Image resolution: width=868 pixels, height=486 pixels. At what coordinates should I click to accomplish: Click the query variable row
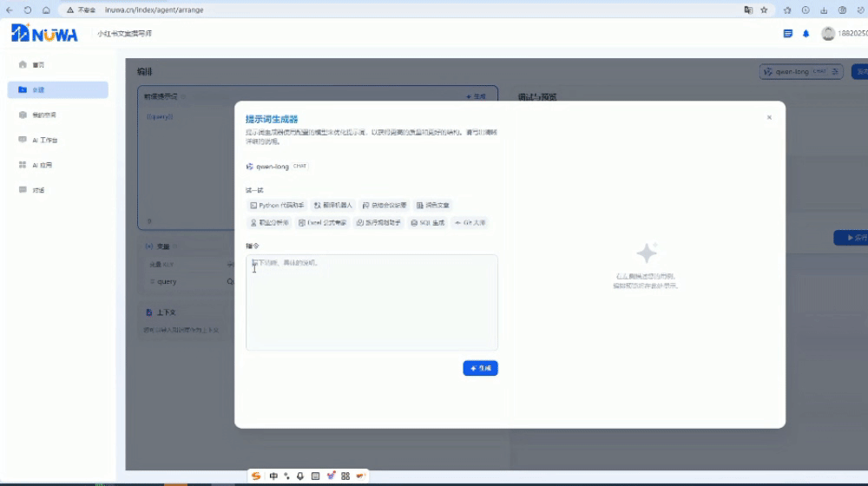[188, 281]
